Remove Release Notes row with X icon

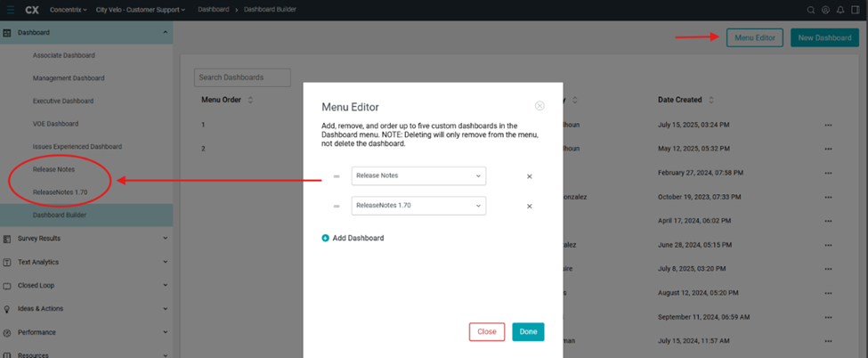(x=530, y=176)
